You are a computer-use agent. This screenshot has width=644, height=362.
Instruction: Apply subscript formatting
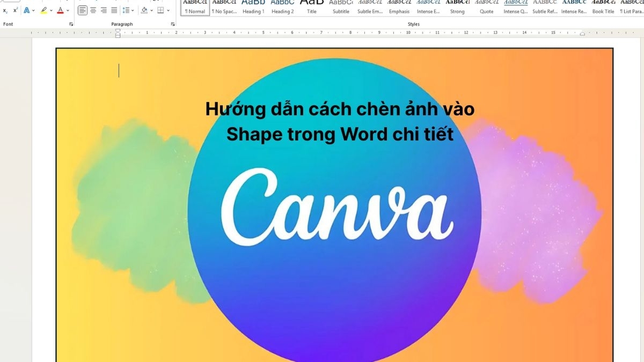(x=5, y=10)
